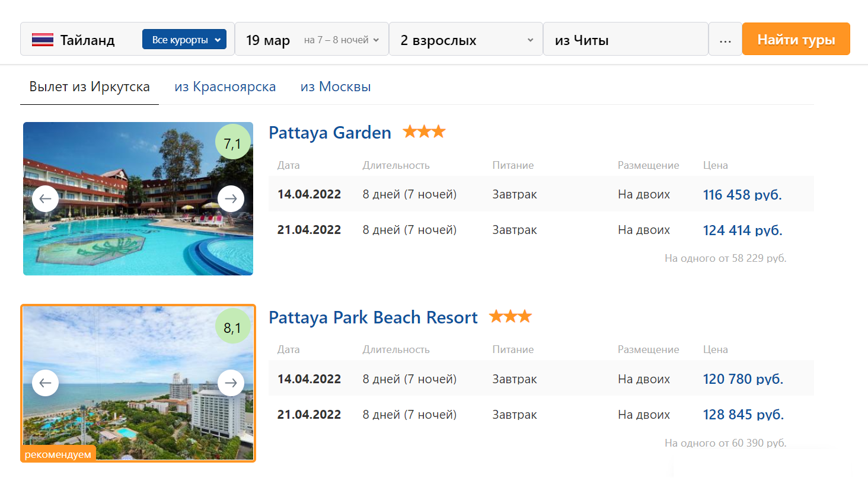Click 'Длительность' column header under Pattaya Garden
868x494 pixels.
coord(396,165)
